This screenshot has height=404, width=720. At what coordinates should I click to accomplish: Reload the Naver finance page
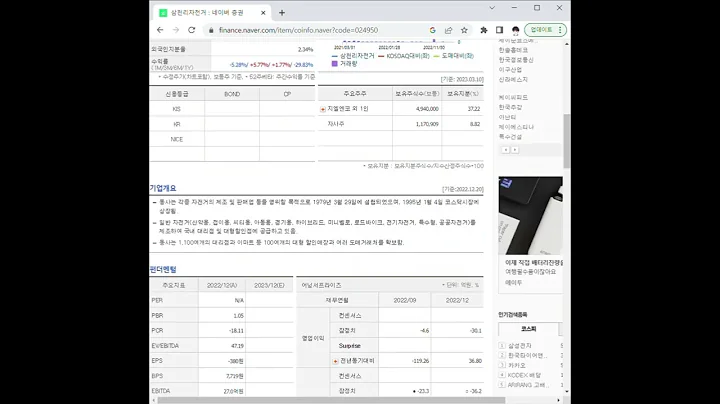click(191, 30)
